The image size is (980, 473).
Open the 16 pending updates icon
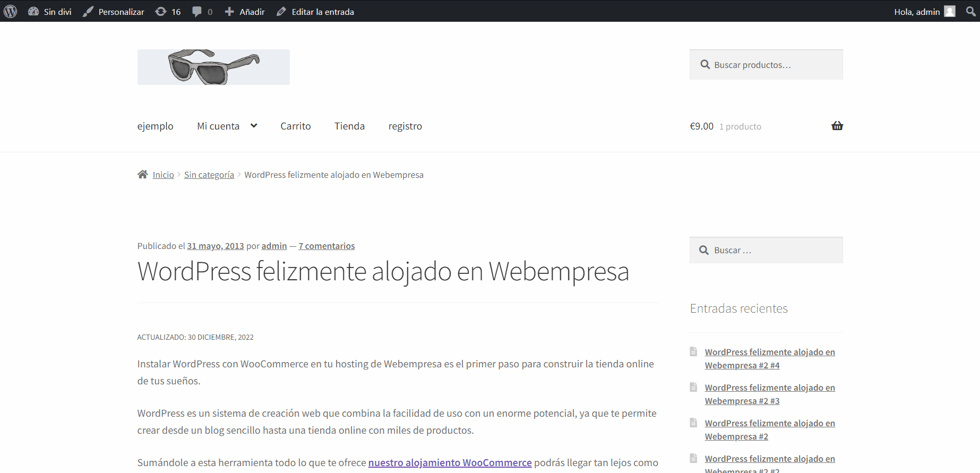(x=161, y=12)
